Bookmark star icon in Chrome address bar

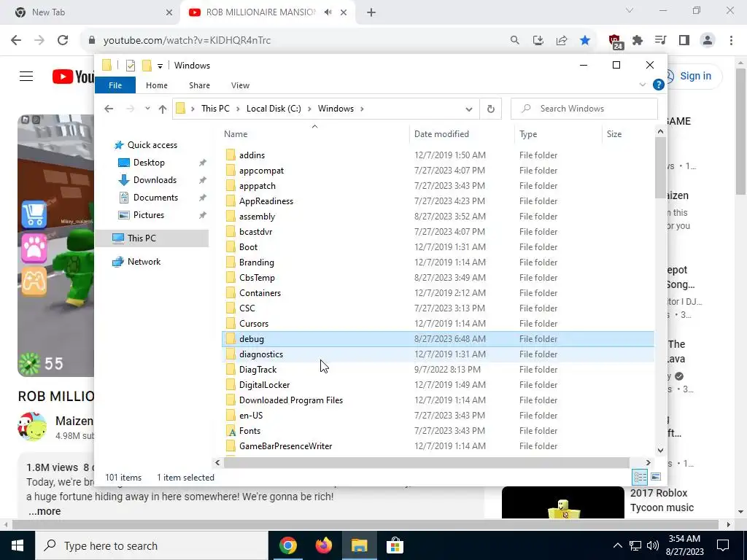585,40
